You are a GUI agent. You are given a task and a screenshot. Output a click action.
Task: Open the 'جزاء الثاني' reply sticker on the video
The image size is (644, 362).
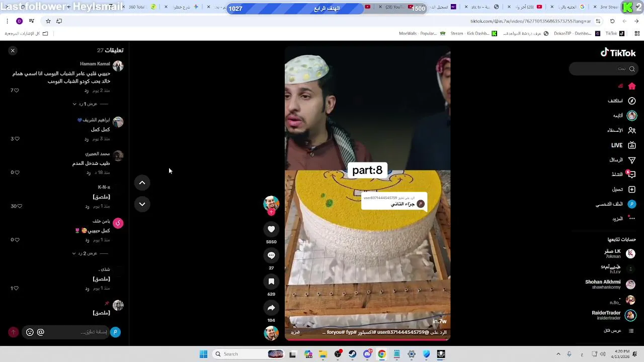tap(394, 202)
